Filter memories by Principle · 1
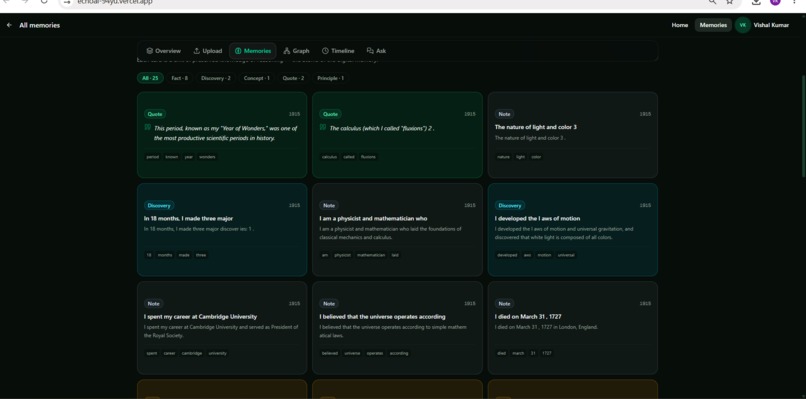Image resolution: width=806 pixels, height=399 pixels. [331, 78]
